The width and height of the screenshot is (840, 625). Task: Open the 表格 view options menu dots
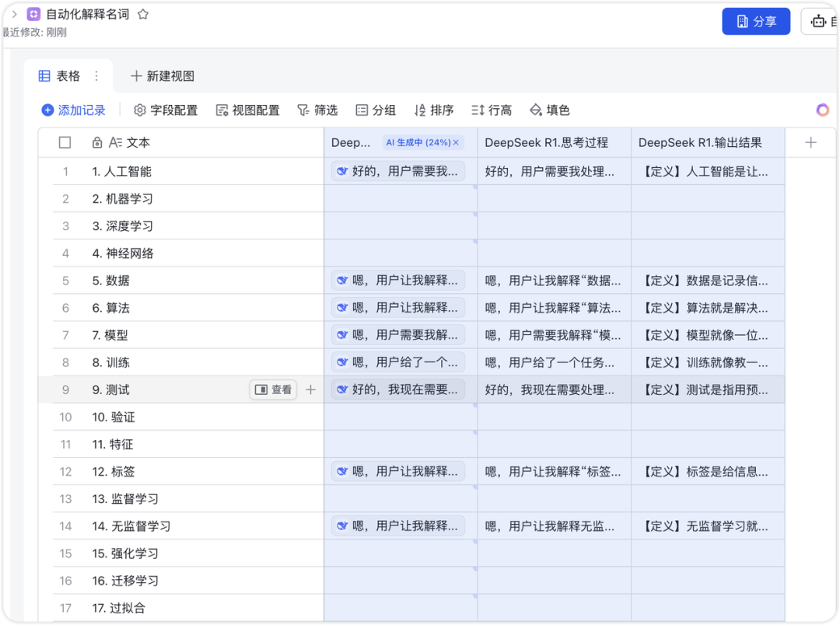click(x=96, y=76)
